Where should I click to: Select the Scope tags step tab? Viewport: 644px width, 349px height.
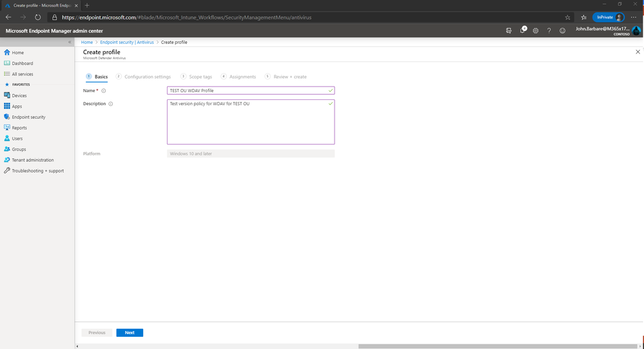coord(197,77)
